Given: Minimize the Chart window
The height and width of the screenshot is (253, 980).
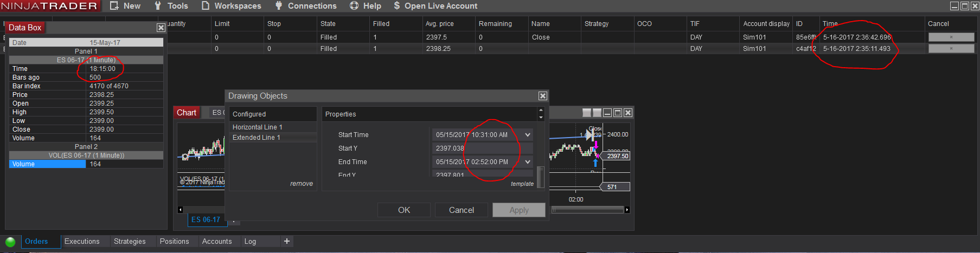Looking at the screenshot, I should (607, 113).
